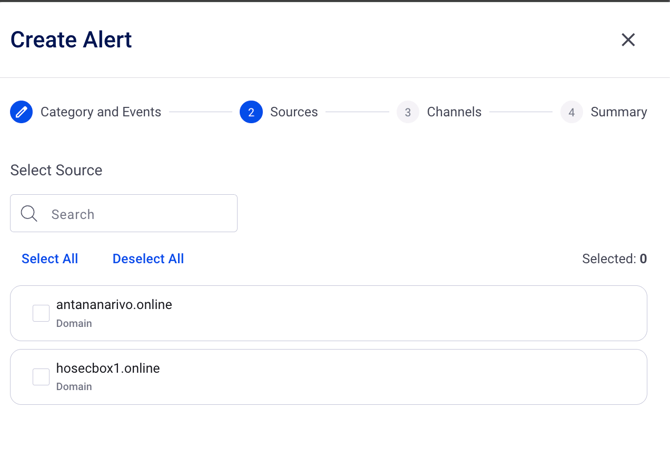Click the antananarivo.online domain name
Image resolution: width=670 pixels, height=458 pixels.
[x=114, y=305]
